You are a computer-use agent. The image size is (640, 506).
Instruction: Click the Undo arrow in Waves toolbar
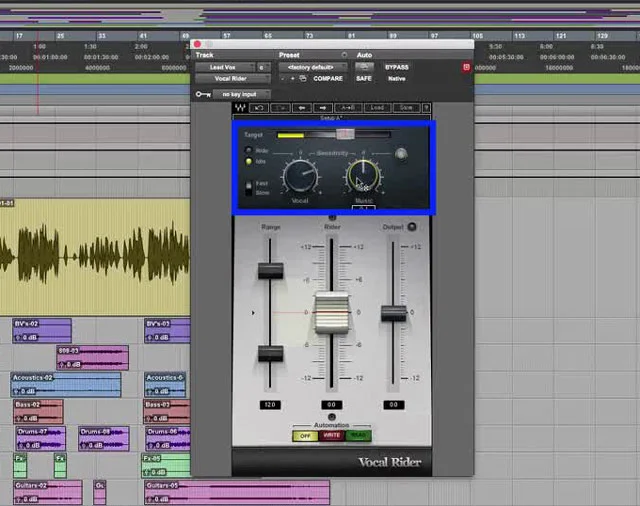point(259,108)
